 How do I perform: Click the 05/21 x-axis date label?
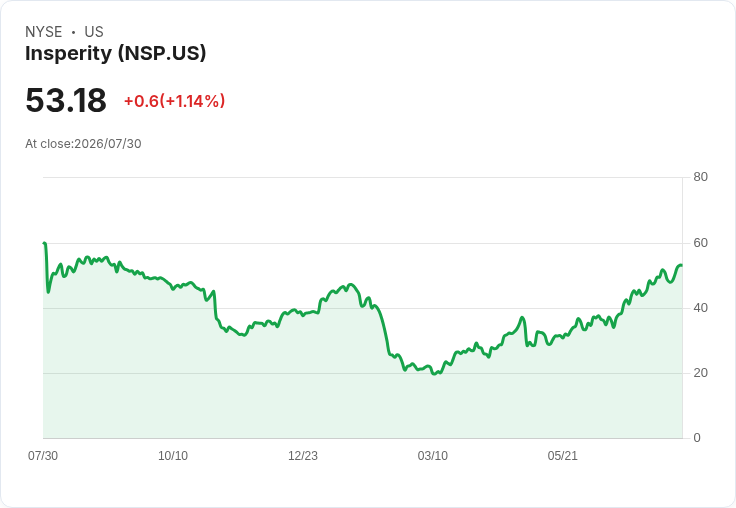[562, 456]
